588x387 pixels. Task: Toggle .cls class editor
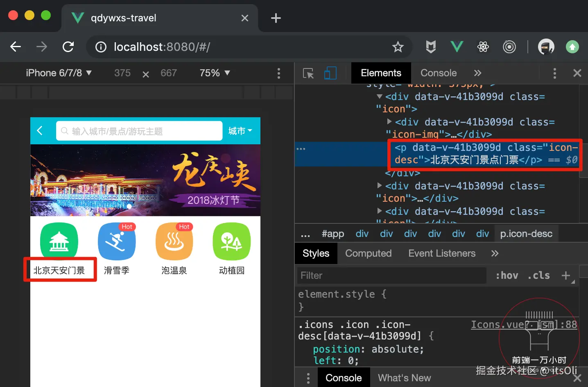(x=539, y=275)
